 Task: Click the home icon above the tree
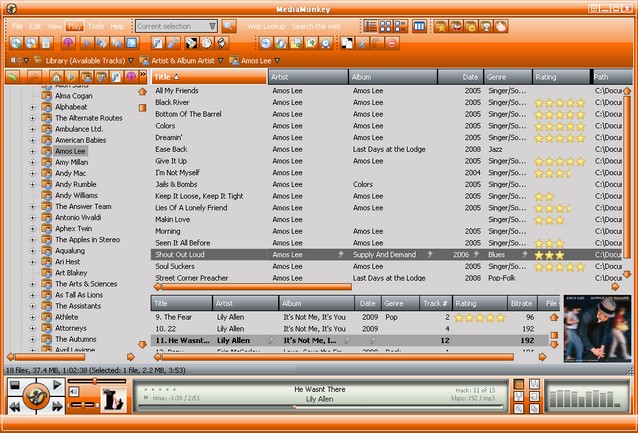57,77
